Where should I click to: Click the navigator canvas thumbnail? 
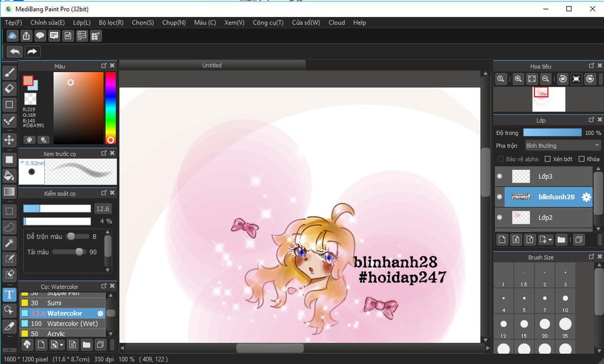click(x=549, y=99)
